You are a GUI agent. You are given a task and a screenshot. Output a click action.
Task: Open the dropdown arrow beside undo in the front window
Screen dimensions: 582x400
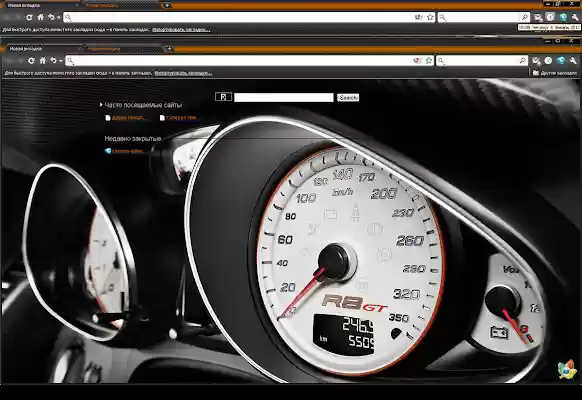pos(61,61)
